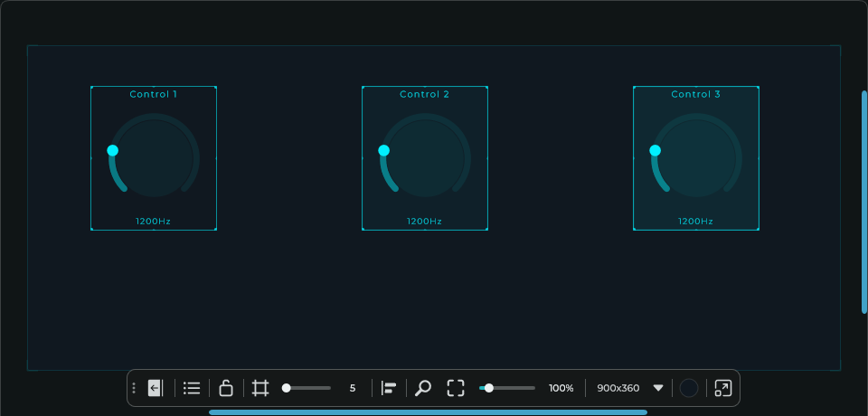Expand the canvas size dropdown arrow
Image resolution: width=868 pixels, height=416 pixels.
tap(658, 388)
